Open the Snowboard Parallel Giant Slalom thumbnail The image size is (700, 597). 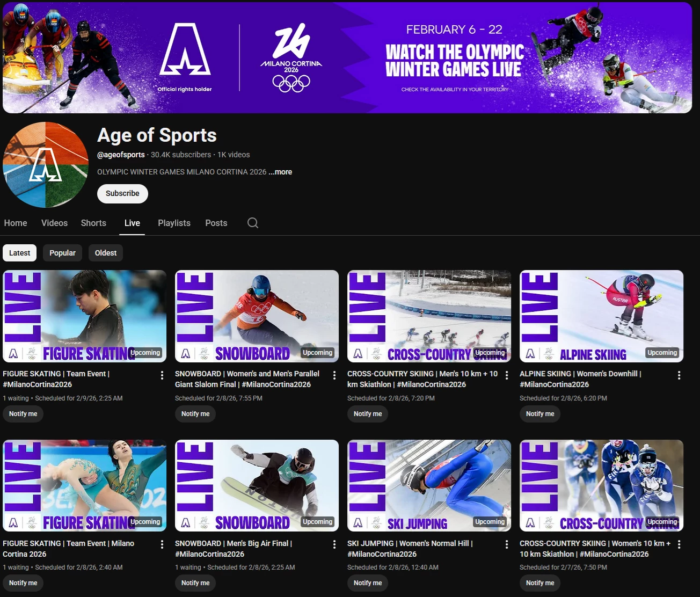tap(257, 316)
